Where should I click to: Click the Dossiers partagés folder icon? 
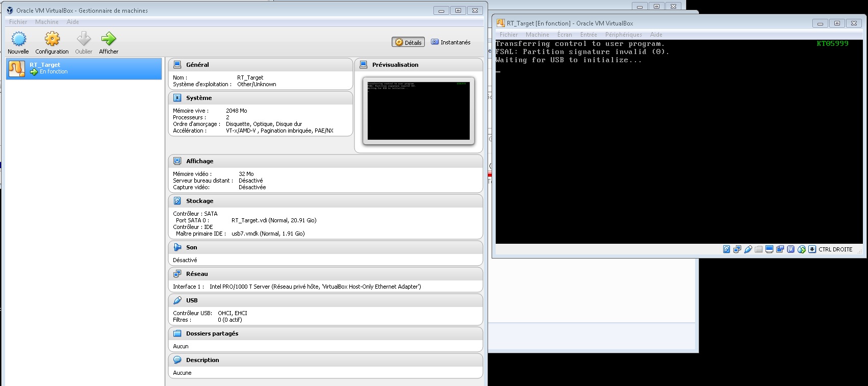177,333
